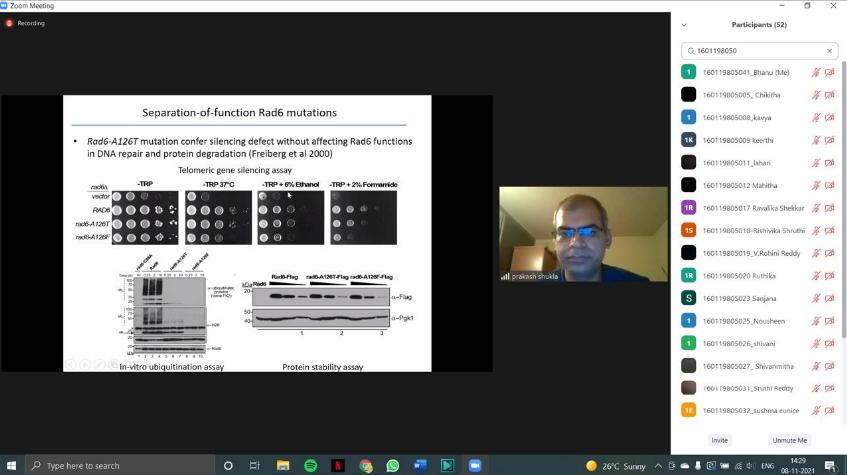The image size is (847, 475).
Task: Click the prakash shukla video thumbnail
Action: point(583,234)
